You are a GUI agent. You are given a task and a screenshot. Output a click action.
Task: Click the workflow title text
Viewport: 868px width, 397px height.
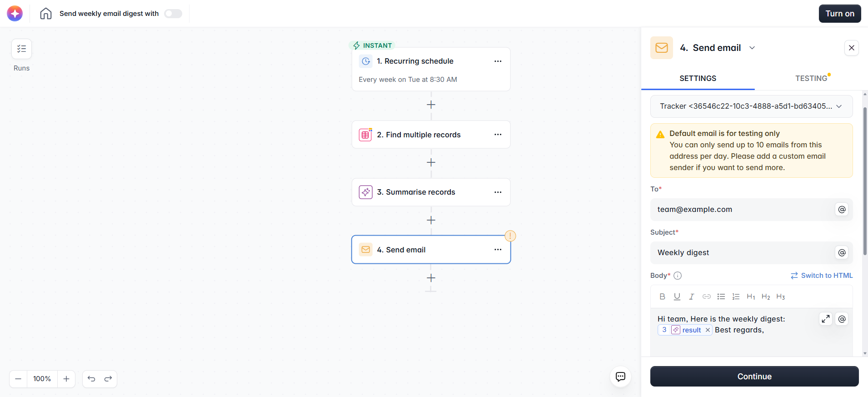(109, 14)
